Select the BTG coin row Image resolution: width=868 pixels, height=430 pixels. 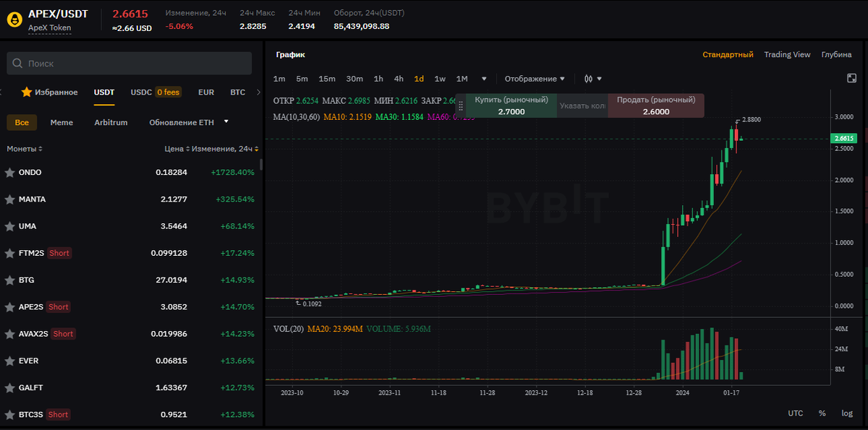[x=130, y=280]
